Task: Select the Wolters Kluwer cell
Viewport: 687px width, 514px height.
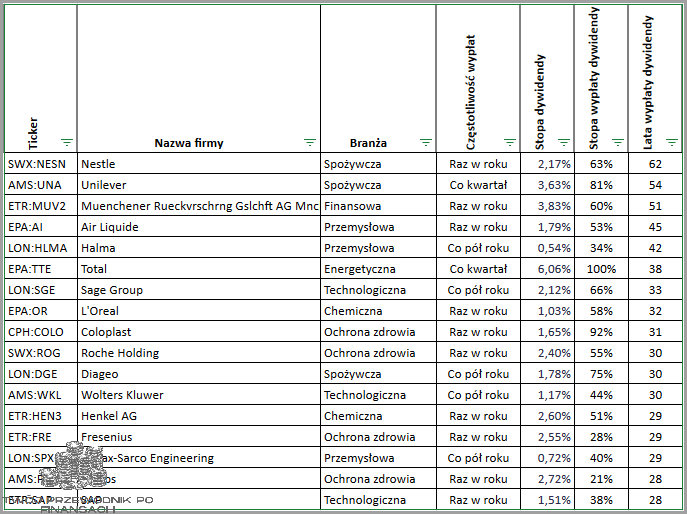Action: coord(197,395)
